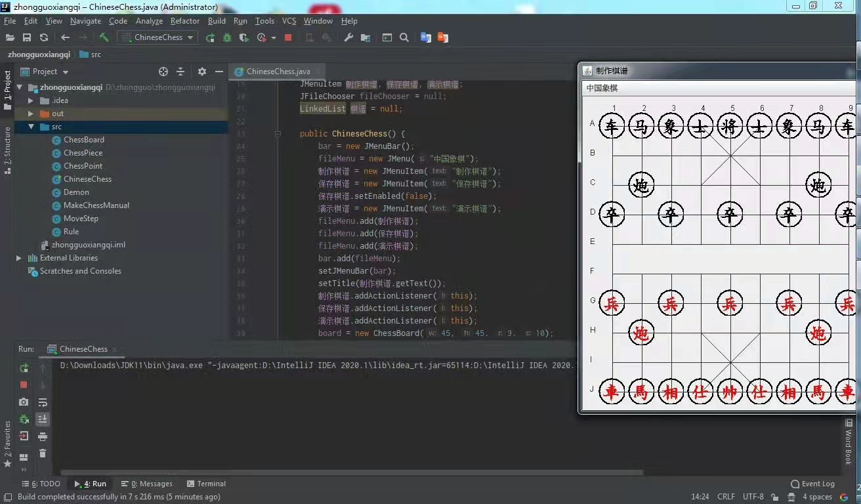The height and width of the screenshot is (504, 861).
Task: Toggle read-only lock icon in status bar
Action: 775,497
